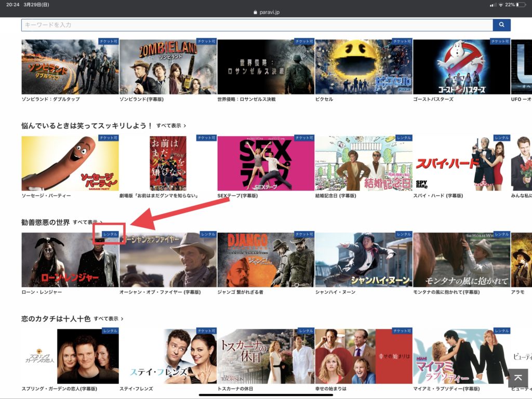The image size is (532, 399).
Task: Click title text トスカーナの休日
Action: tap(235, 389)
